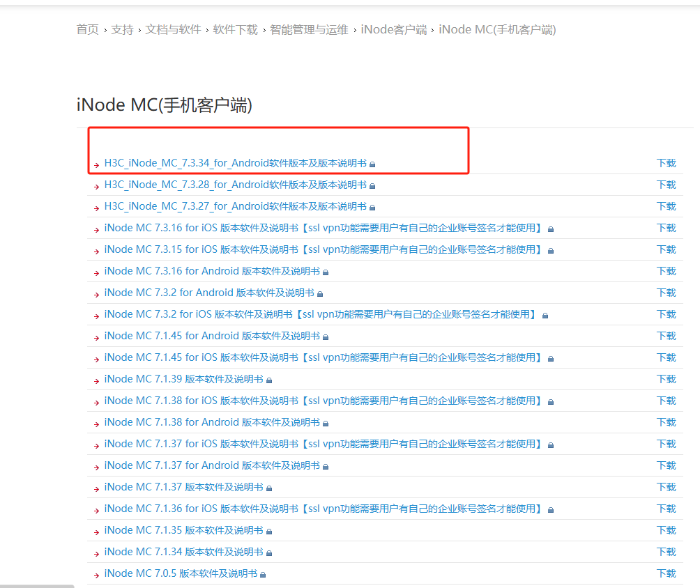Open iNode MC 7.1.39 版本软件及说明书 link
700x588 pixels.
click(x=184, y=379)
